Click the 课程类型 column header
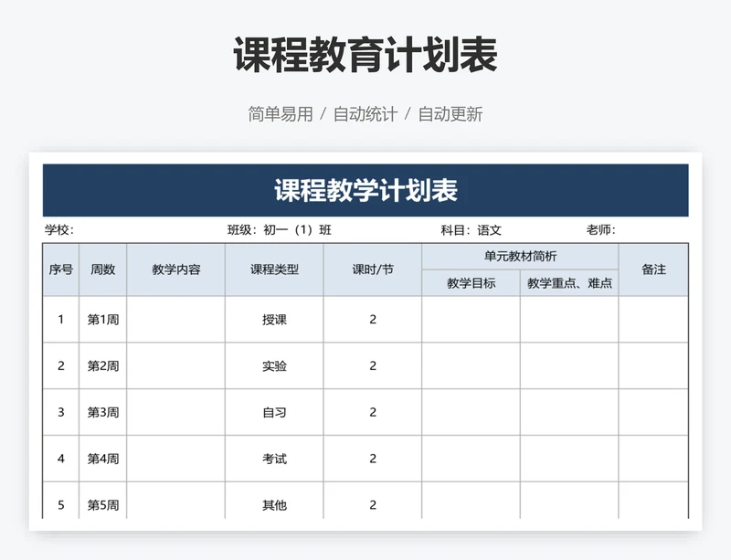 (x=274, y=269)
